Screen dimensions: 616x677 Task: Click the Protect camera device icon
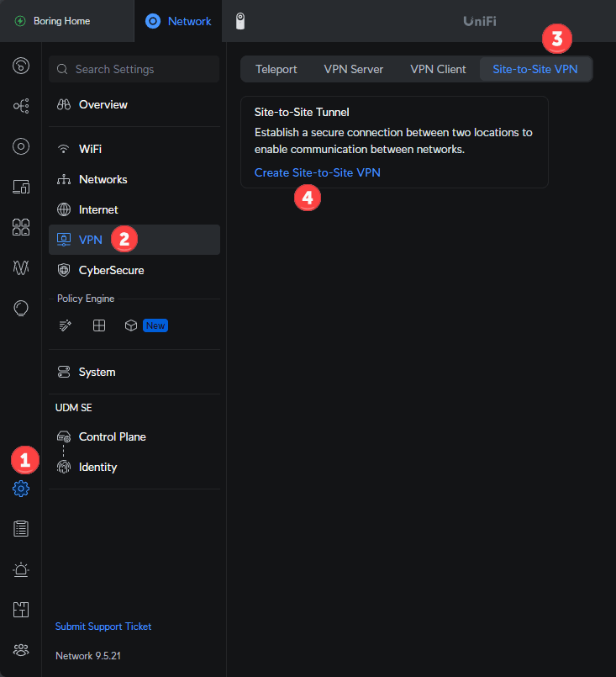point(240,21)
